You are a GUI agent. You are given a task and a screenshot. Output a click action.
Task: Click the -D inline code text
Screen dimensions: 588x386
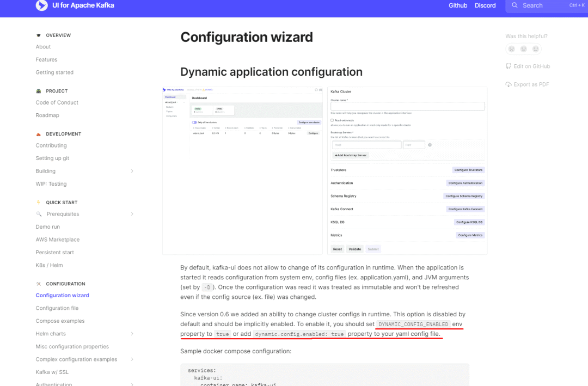(x=207, y=287)
